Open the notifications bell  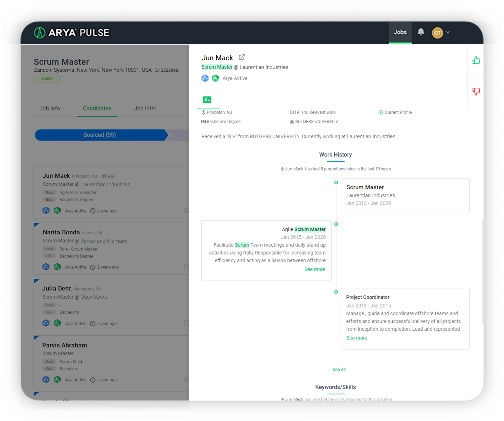click(x=421, y=32)
